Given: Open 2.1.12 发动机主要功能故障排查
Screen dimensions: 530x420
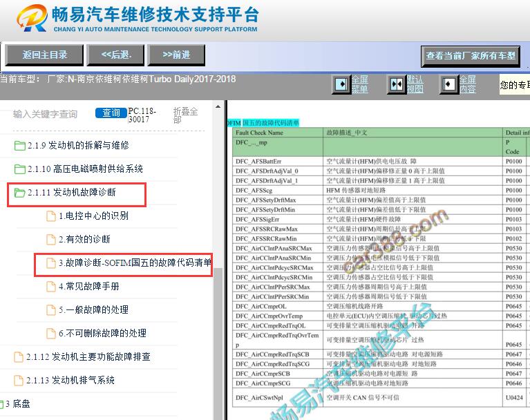Looking at the screenshot, I should (88, 357).
